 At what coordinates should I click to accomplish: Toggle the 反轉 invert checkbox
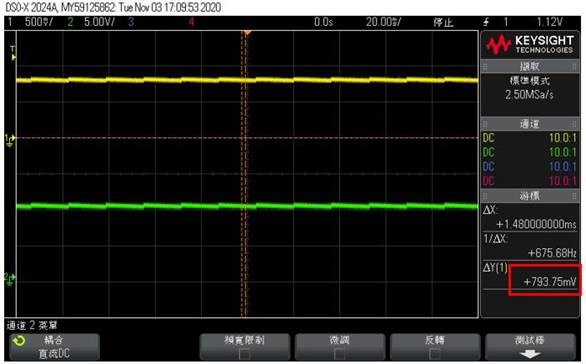coord(434,354)
